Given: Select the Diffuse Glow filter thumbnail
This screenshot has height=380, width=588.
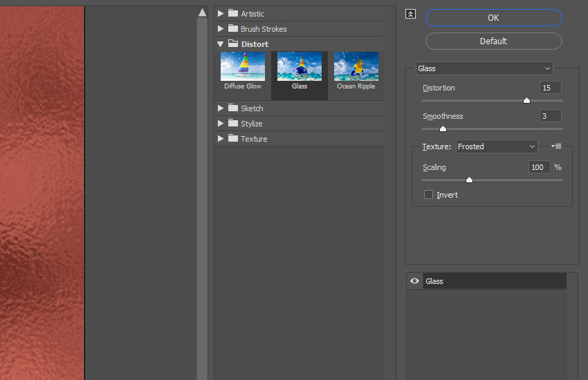Looking at the screenshot, I should tap(243, 66).
